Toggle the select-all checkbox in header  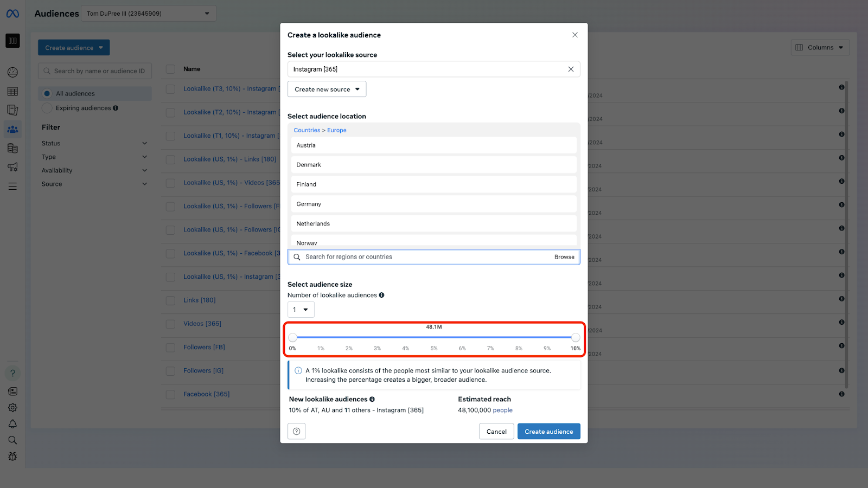(x=170, y=69)
